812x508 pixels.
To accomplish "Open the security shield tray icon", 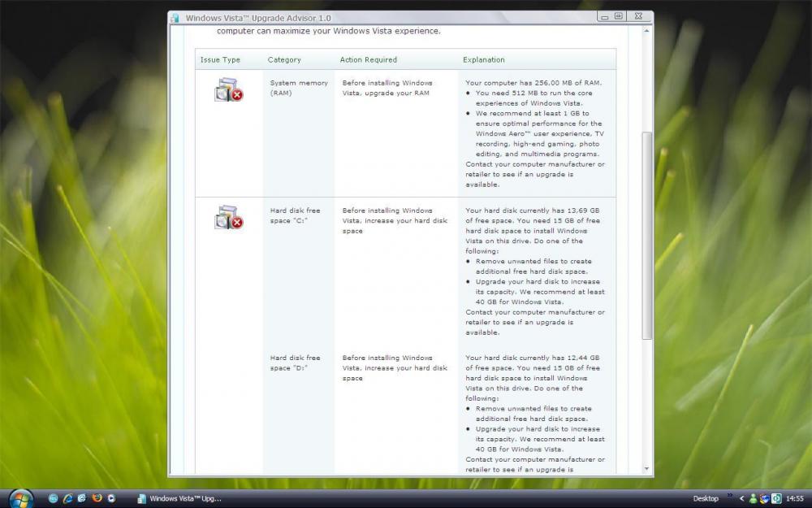I will (764, 499).
